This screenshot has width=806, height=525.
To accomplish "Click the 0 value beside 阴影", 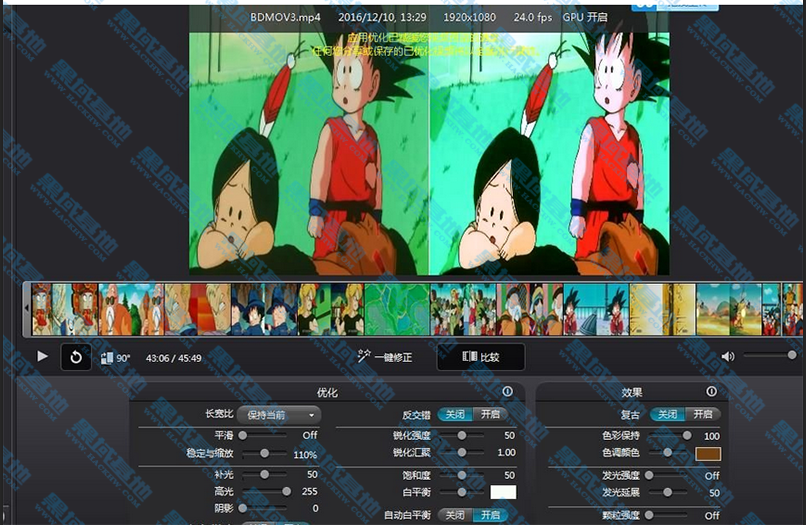I will click(315, 508).
